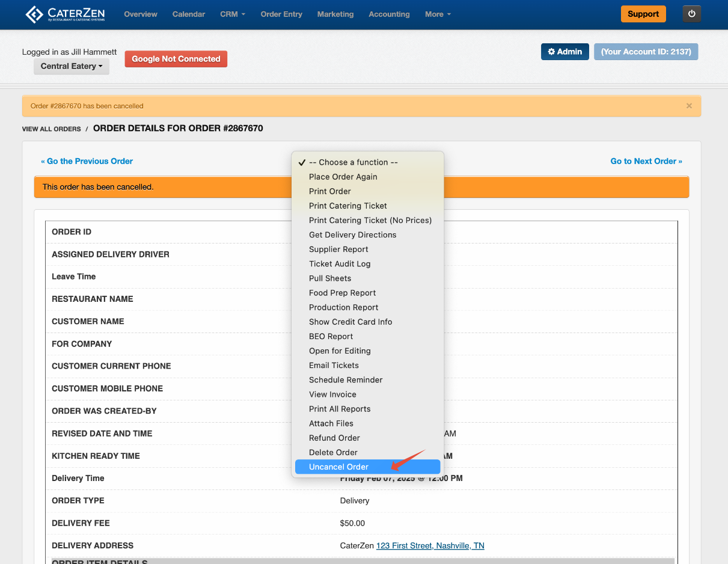Click the ORDER WAS CREATED-BY label
Viewport: 728px width, 564px height.
tap(104, 411)
